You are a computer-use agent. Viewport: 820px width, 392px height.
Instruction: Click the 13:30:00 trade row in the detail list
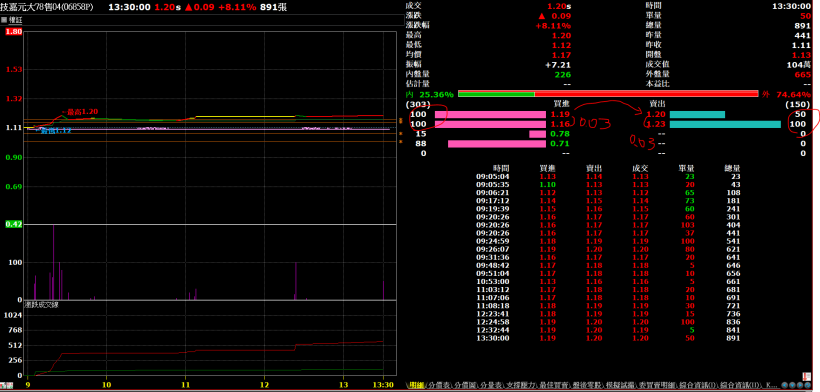(x=608, y=338)
